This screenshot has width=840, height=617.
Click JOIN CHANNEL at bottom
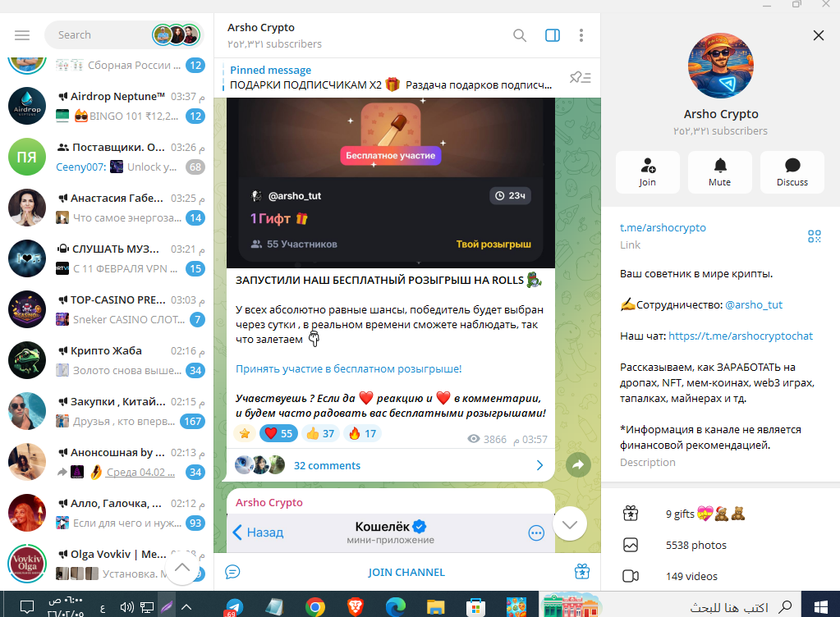click(406, 572)
